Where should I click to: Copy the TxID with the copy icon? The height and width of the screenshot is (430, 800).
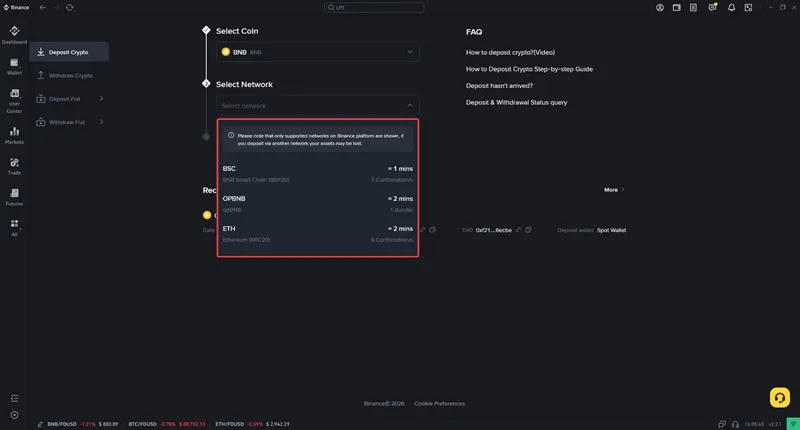528,230
